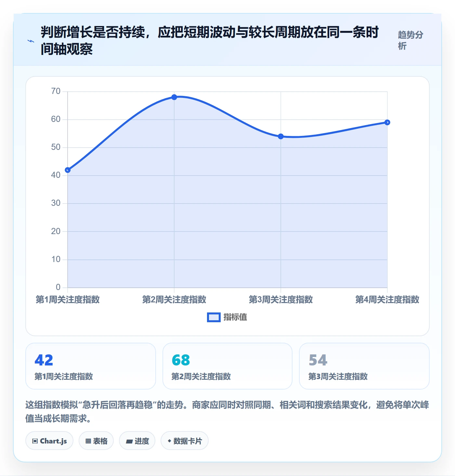
Task: Select the week 2 peak data point at 68
Action: coord(174,97)
